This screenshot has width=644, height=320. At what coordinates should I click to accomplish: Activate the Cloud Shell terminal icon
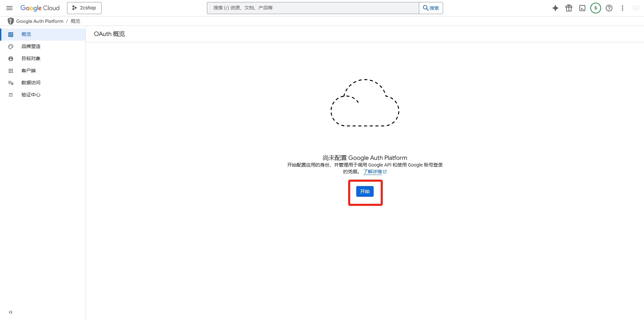coord(582,8)
